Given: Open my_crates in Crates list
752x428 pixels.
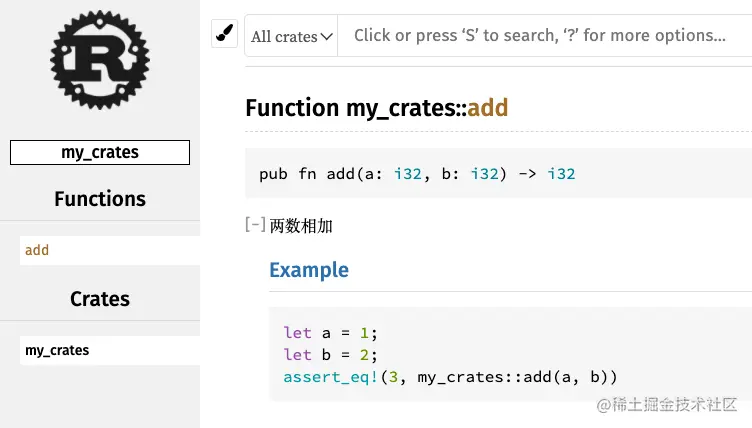Looking at the screenshot, I should 110,350.
